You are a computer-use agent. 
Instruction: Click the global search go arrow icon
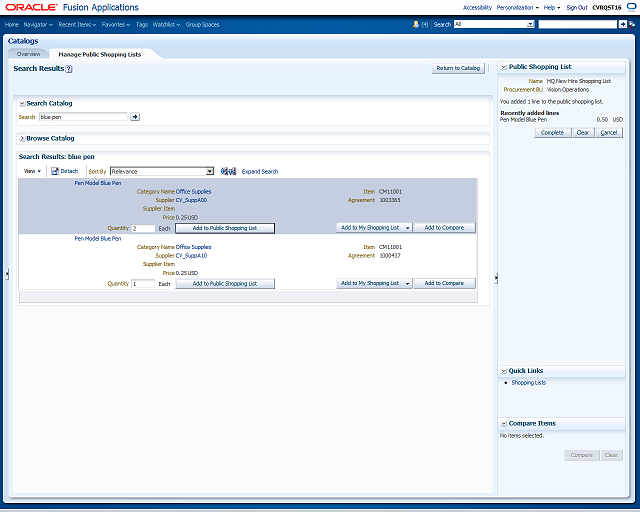(622, 24)
